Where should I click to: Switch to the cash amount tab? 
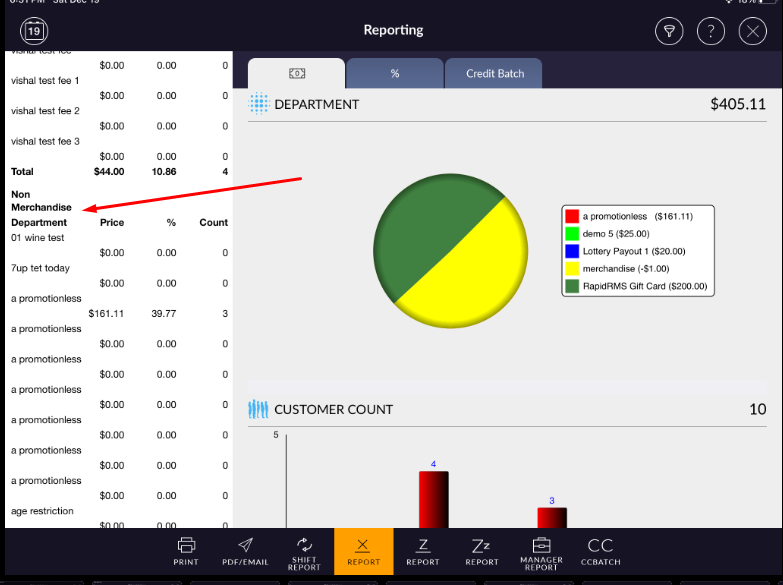[296, 74]
